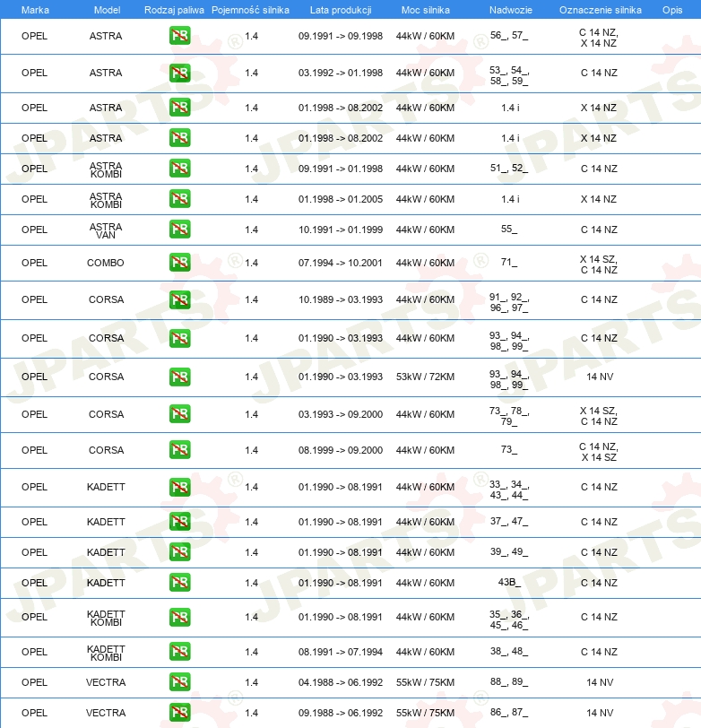Click fuel icon in CORSA 53kW / 72KM row
701x728 pixels.
pos(179,377)
